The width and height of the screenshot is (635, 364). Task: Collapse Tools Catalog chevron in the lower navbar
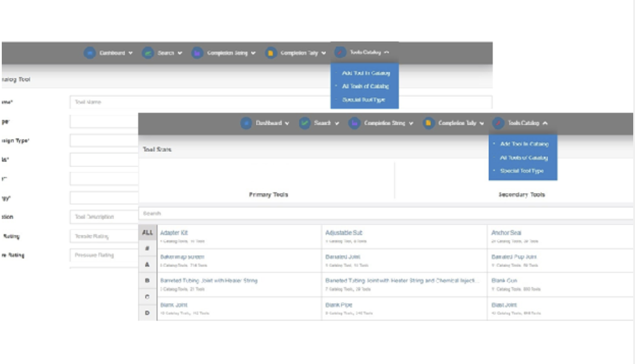545,123
